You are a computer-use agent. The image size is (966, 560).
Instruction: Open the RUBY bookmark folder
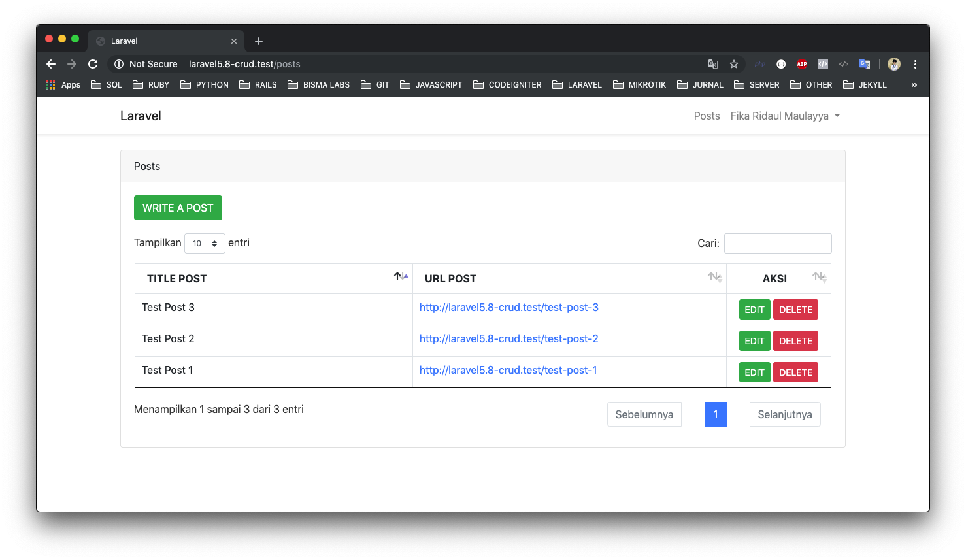(151, 85)
